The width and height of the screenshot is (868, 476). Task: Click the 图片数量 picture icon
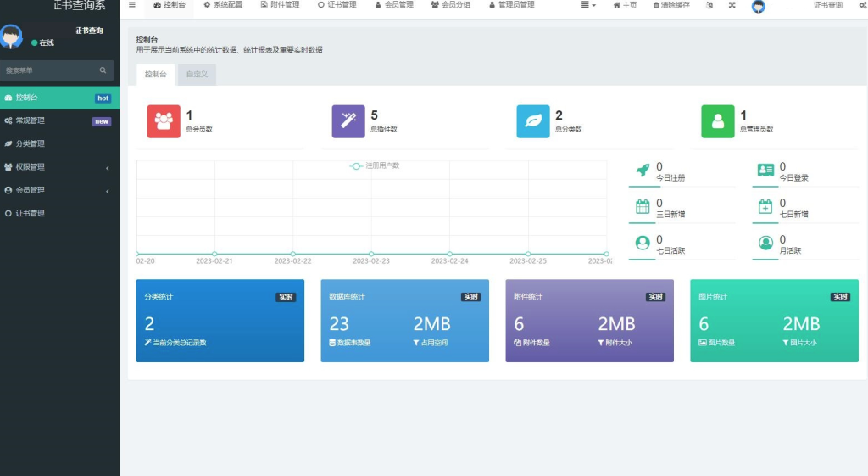tap(703, 343)
